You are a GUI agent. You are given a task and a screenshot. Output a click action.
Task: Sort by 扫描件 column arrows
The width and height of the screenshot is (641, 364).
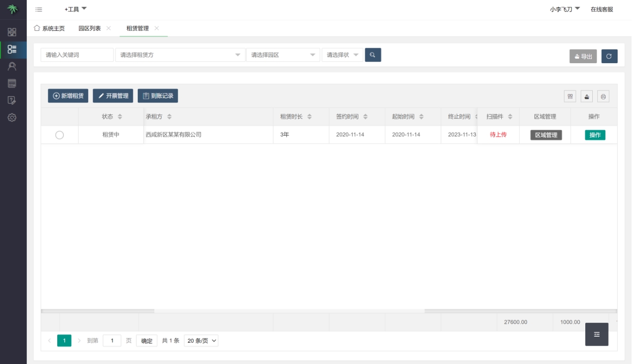click(510, 117)
